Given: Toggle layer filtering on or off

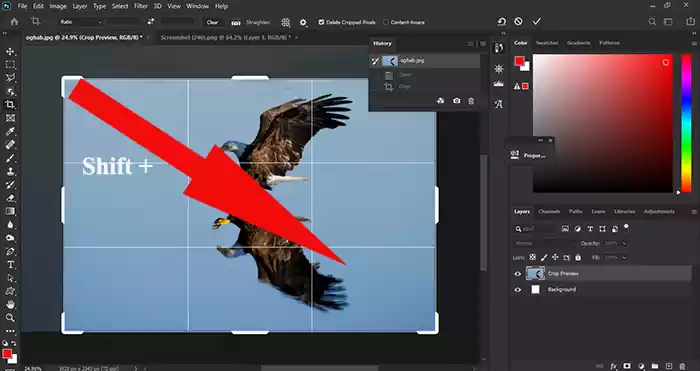Looking at the screenshot, I should 626,227.
